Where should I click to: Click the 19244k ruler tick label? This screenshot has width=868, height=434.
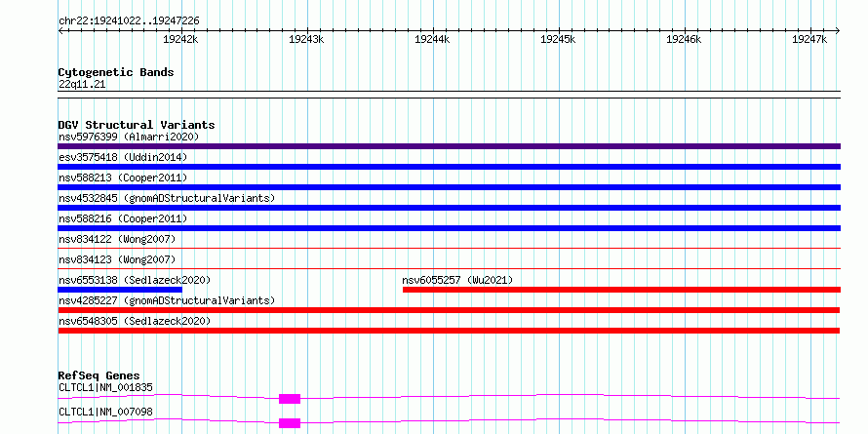pos(432,39)
